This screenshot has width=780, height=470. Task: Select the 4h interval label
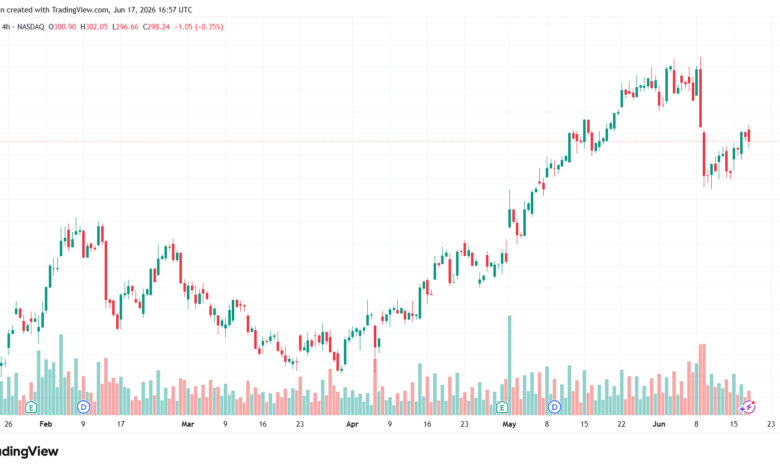pyautogui.click(x=6, y=27)
